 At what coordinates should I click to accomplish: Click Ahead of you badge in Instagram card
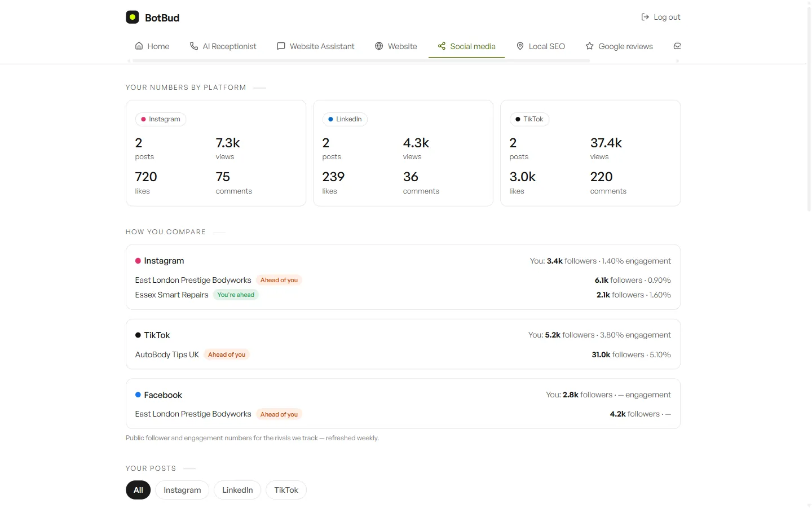279,280
